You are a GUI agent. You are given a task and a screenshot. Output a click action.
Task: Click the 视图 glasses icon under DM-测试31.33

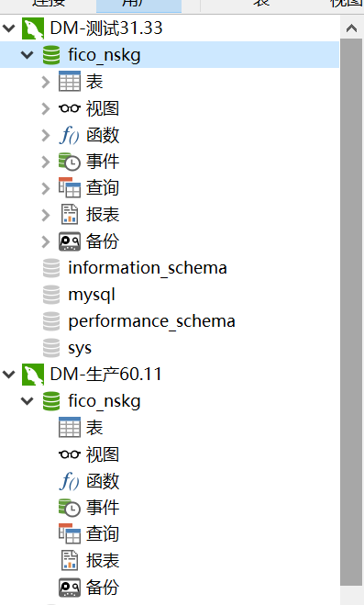pos(70,108)
